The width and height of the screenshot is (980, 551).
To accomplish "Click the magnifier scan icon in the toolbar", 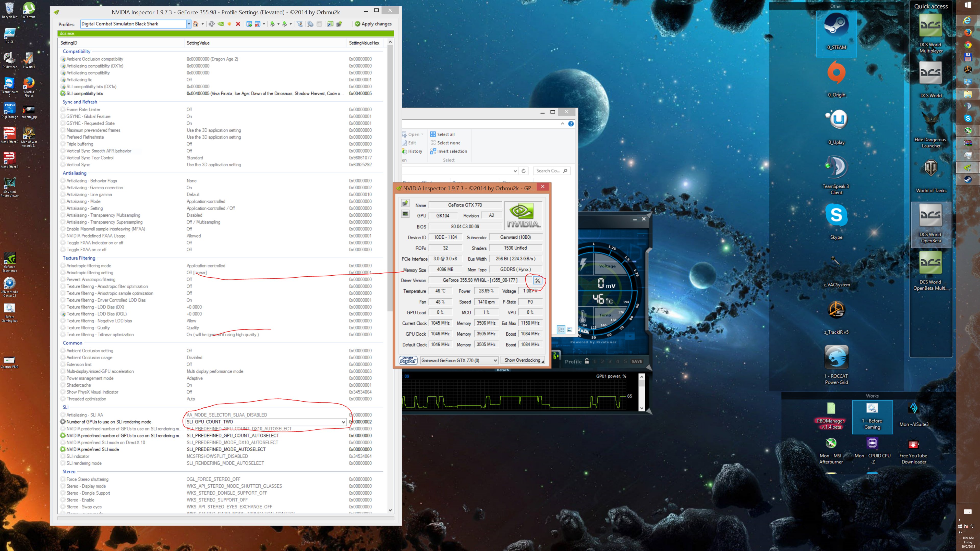I will tap(310, 24).
